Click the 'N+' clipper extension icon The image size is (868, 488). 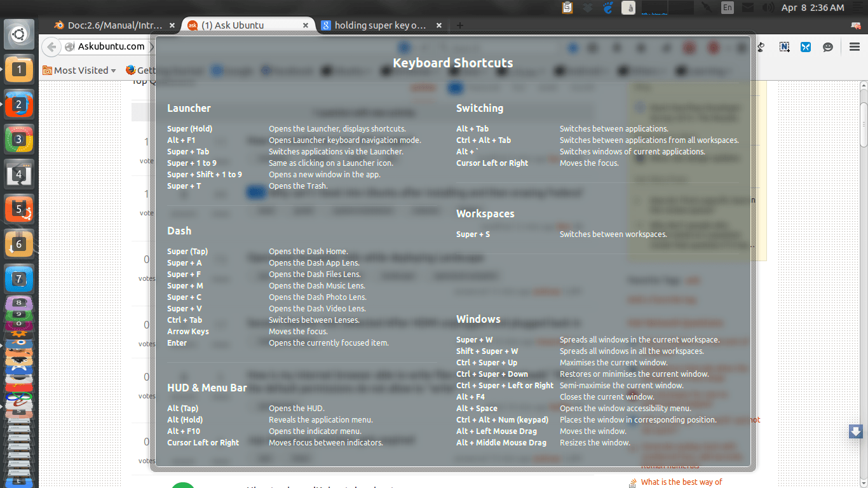click(x=785, y=47)
